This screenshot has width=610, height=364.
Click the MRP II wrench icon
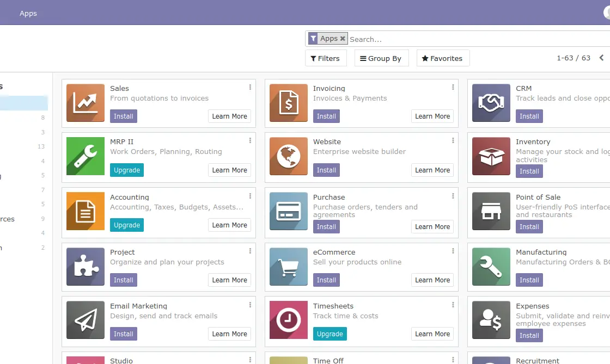85,156
